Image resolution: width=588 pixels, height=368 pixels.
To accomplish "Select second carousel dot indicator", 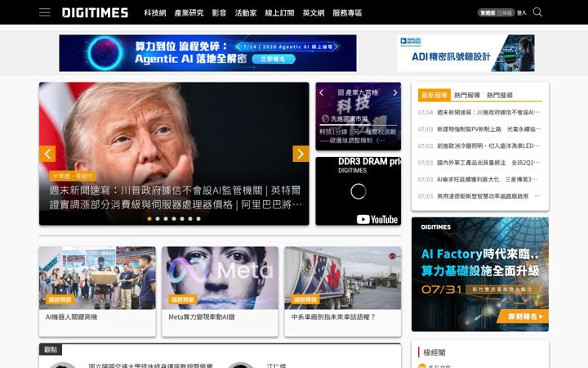I will point(158,218).
